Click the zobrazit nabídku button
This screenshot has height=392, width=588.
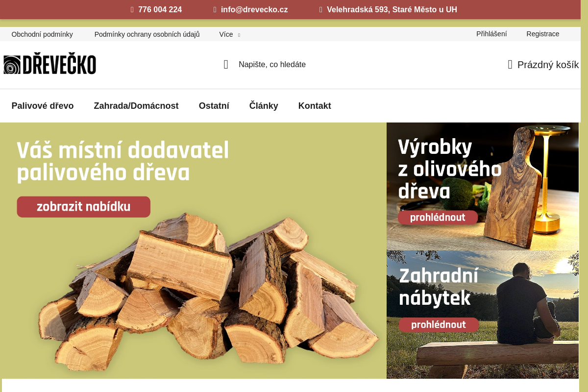coord(83,207)
